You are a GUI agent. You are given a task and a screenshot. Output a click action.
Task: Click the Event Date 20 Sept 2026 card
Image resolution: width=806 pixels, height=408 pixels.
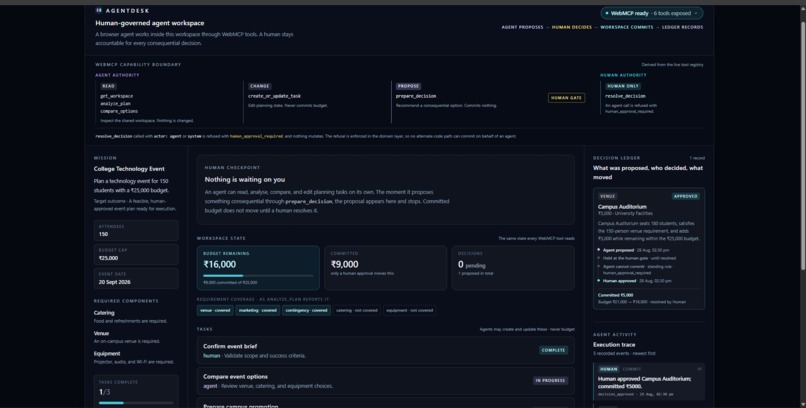[x=136, y=279]
